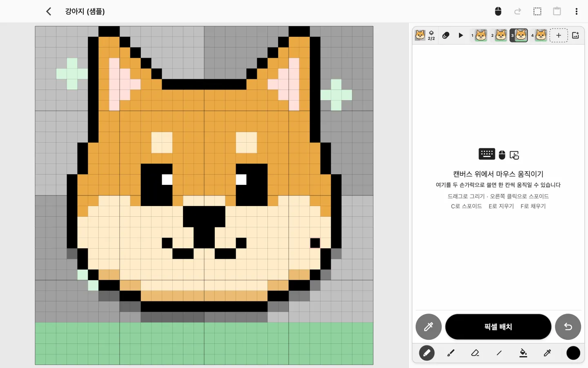Activate the pencil tool
Viewport: 588px width, 368px height.
tap(427, 353)
